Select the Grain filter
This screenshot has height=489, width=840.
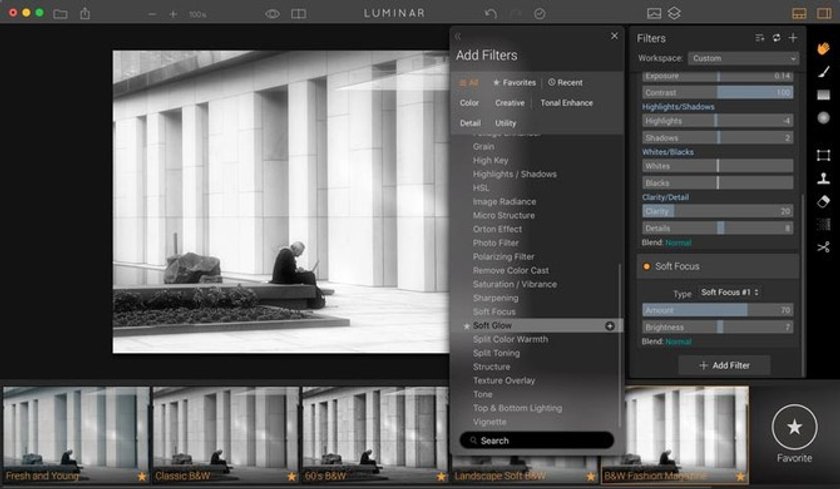coord(483,147)
